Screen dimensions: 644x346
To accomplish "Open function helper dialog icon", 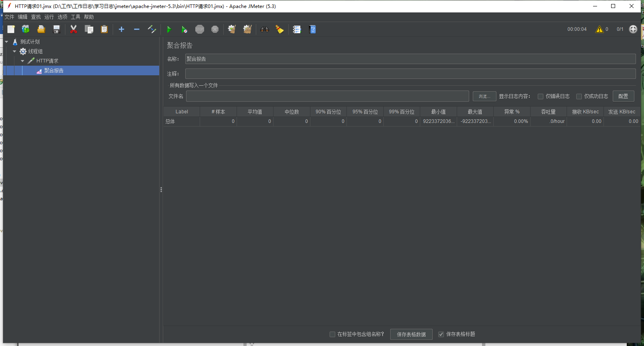I will [x=297, y=29].
